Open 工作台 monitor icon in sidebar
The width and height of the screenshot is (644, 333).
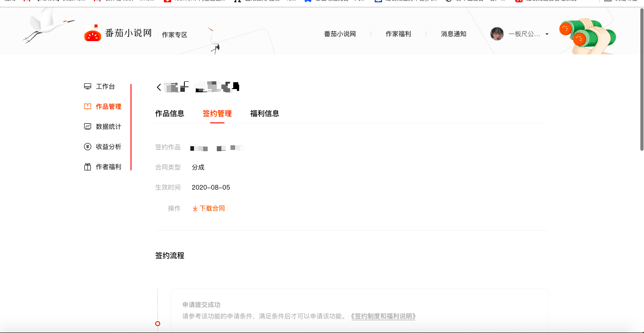click(x=88, y=86)
